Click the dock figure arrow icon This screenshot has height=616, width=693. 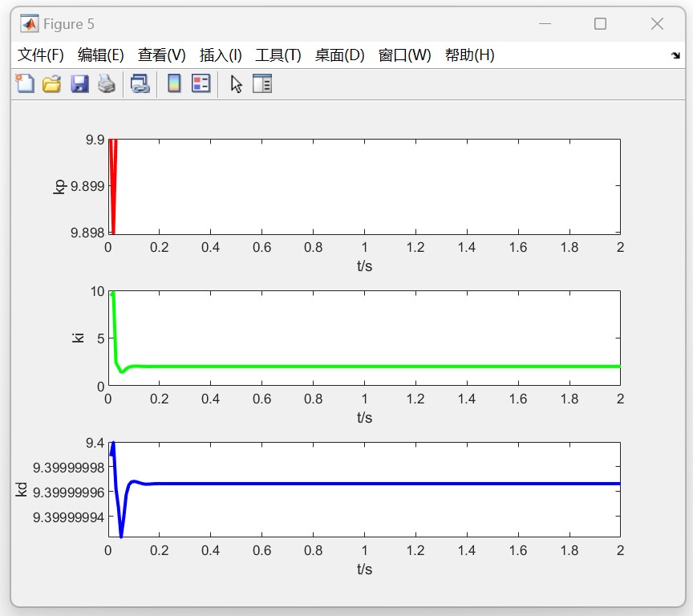tap(675, 55)
